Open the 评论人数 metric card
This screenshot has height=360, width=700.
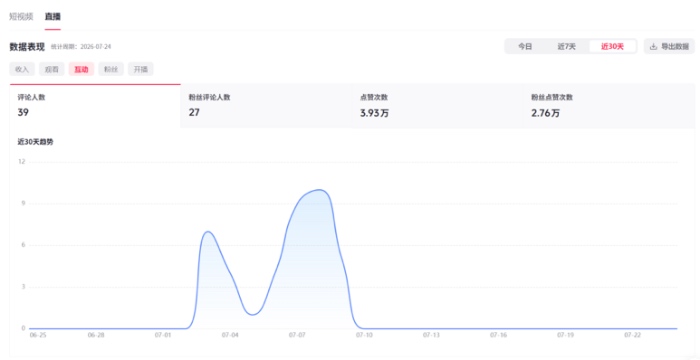[x=95, y=106]
